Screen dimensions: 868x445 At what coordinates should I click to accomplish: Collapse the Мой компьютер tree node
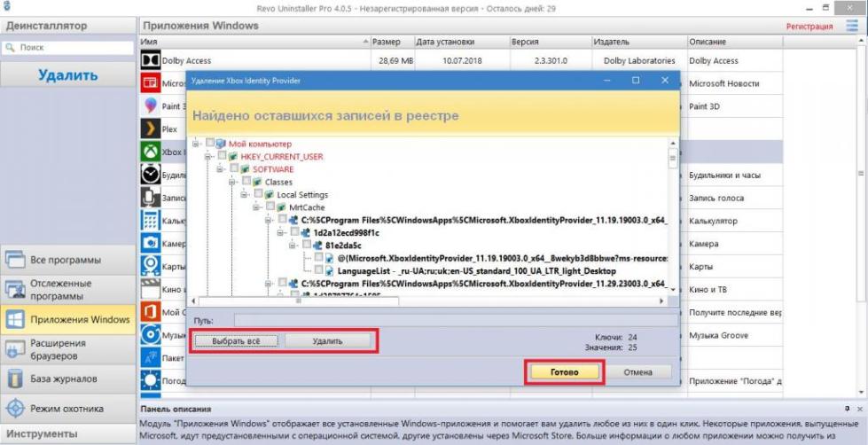coord(195,144)
